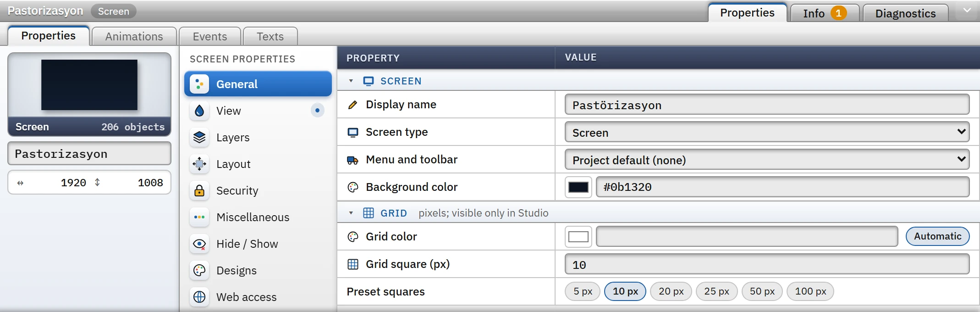Image resolution: width=980 pixels, height=312 pixels.
Task: Open the dark Background color swatch
Action: (578, 187)
